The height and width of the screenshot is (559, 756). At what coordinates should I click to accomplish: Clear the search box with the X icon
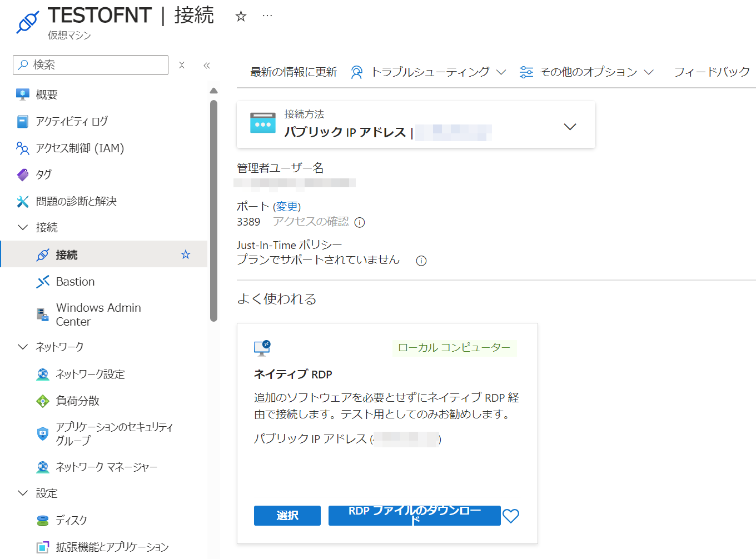coord(182,65)
